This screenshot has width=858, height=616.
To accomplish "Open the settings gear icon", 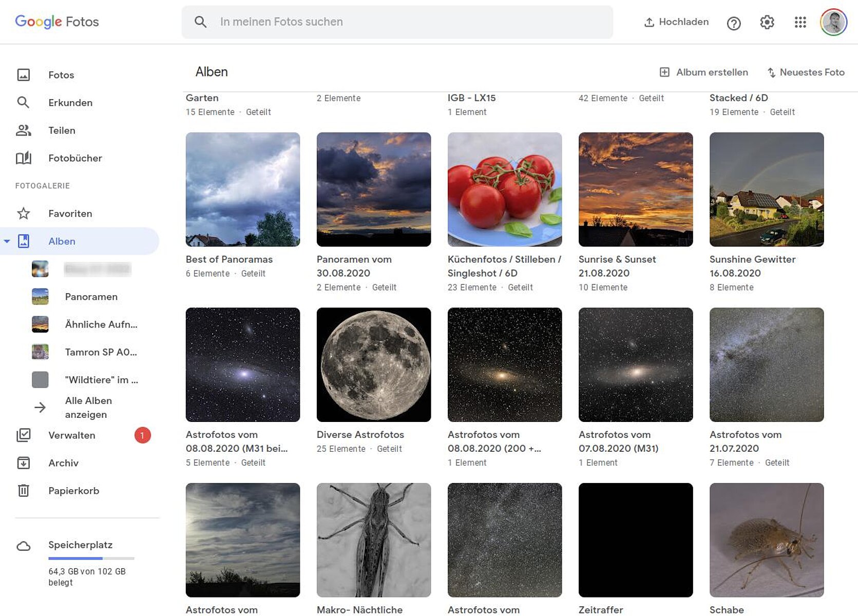I will coord(767,22).
